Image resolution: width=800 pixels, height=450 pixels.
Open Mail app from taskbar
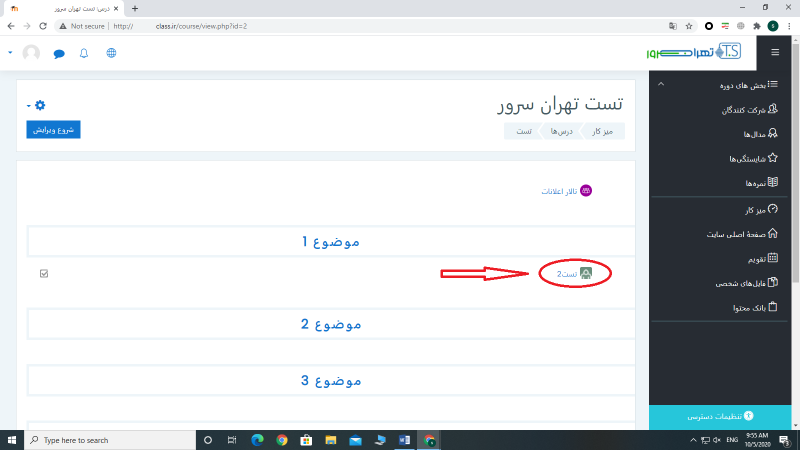(x=355, y=440)
